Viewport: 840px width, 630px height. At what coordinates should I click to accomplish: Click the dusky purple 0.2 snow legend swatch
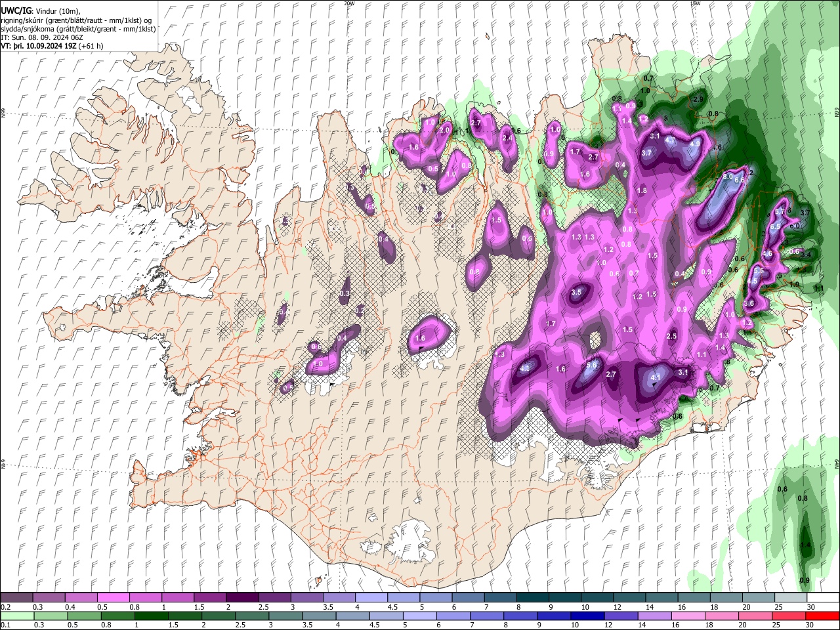[17, 598]
